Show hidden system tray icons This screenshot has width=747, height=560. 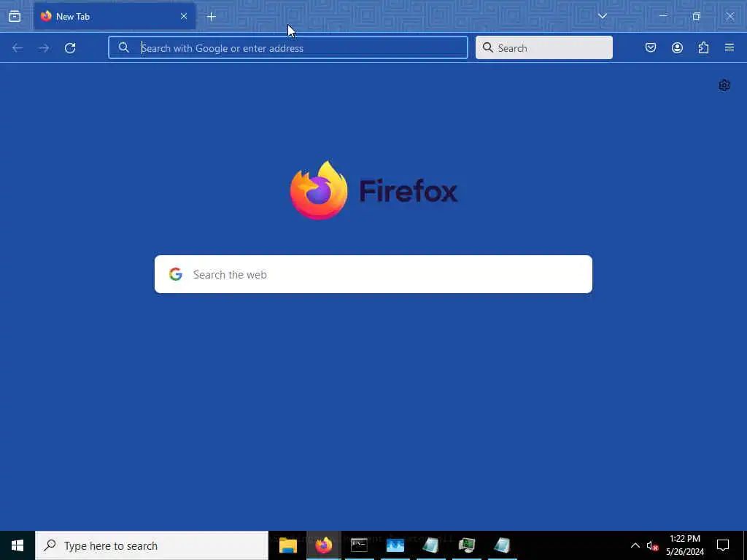[x=635, y=545]
